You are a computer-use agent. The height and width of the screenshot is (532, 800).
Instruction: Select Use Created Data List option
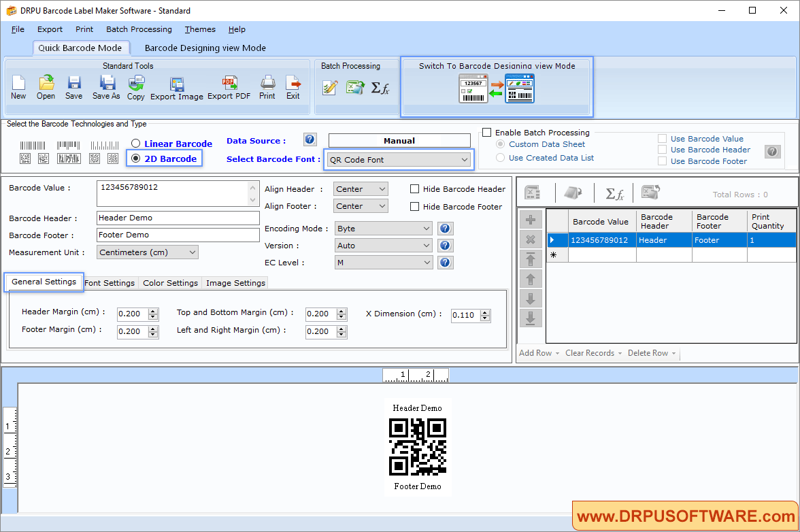tap(501, 158)
